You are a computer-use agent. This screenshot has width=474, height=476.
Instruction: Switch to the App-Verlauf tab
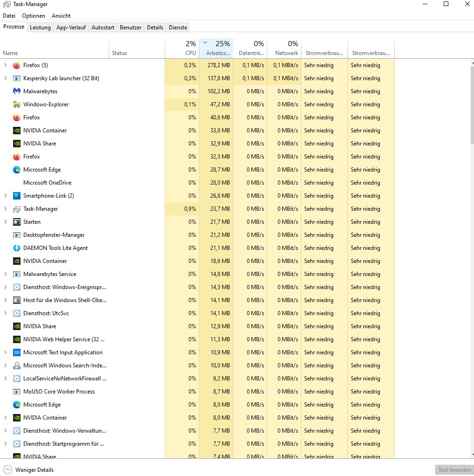pos(71,28)
